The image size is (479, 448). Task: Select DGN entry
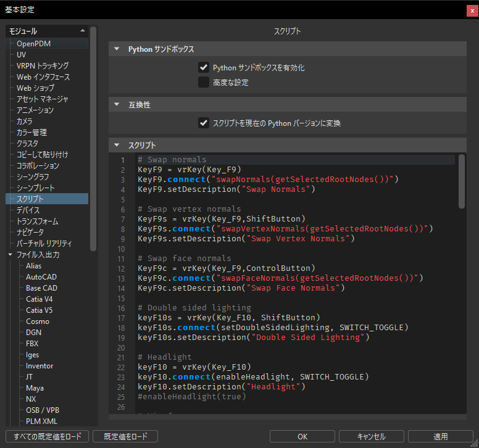coord(33,332)
